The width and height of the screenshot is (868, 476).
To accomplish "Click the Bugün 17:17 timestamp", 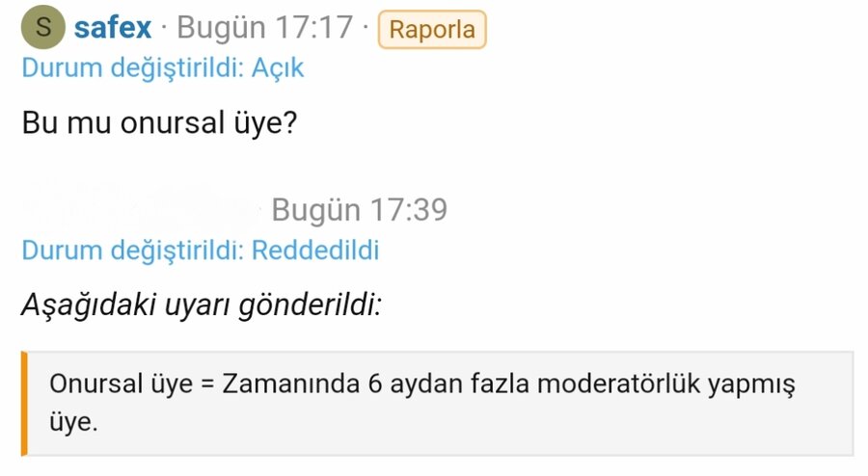I will [265, 28].
